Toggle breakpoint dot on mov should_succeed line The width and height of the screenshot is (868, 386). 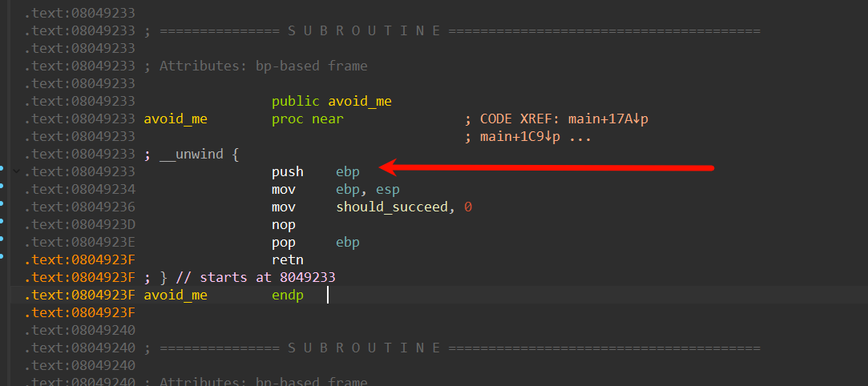tap(2, 203)
